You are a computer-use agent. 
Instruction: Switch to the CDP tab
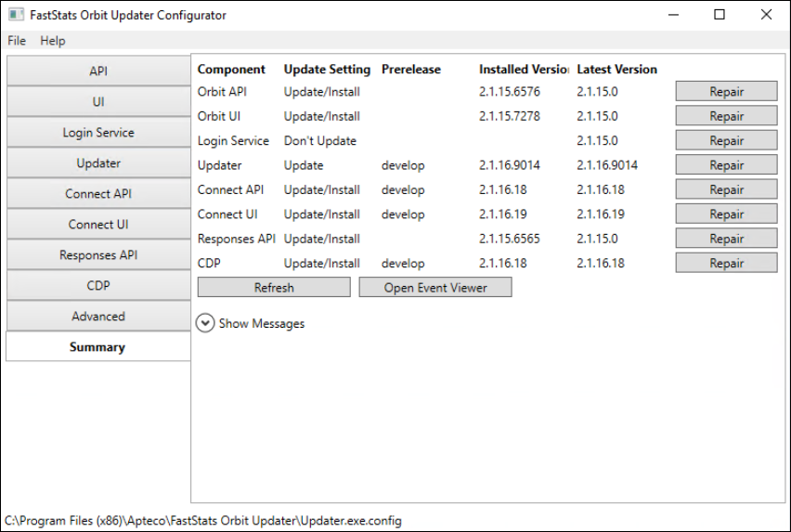coord(98,285)
